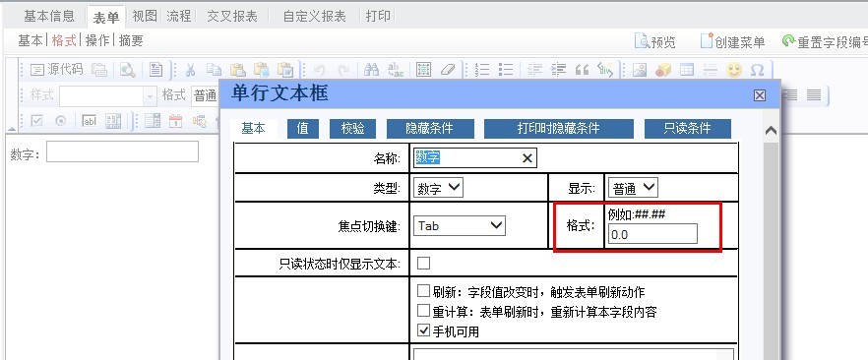Enable the 重计算 recalculate checkbox
Viewport: 868px width, 360px height.
tap(423, 310)
